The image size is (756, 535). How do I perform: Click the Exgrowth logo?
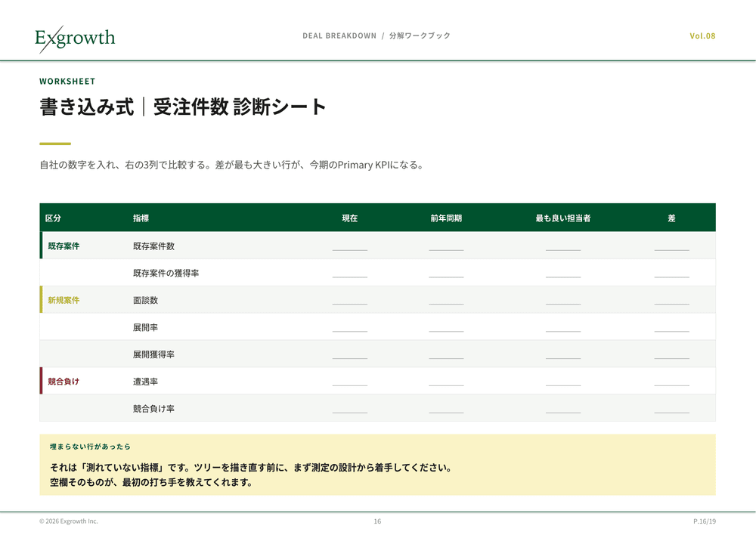pos(75,38)
